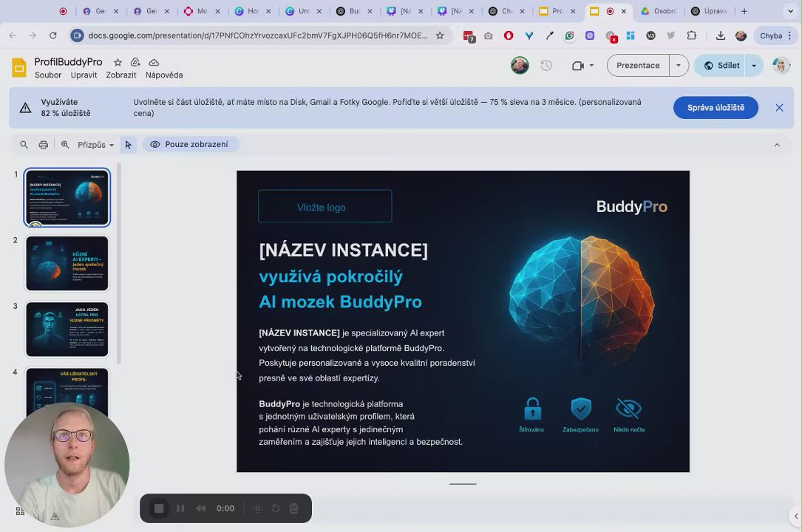The image size is (802, 532).
Task: Restart the recording with undo icon
Action: coord(276,508)
